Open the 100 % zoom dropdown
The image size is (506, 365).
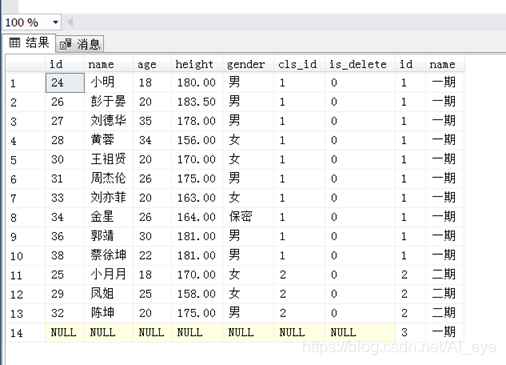pyautogui.click(x=55, y=22)
